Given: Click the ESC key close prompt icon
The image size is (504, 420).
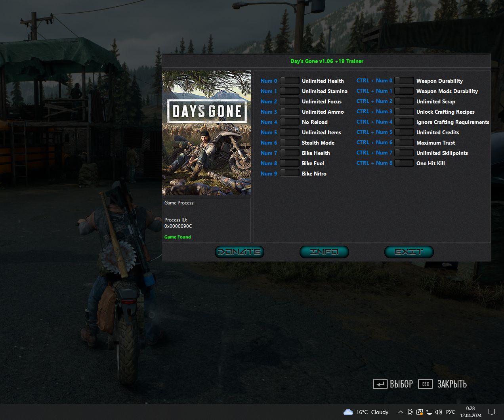Looking at the screenshot, I should (426, 384).
